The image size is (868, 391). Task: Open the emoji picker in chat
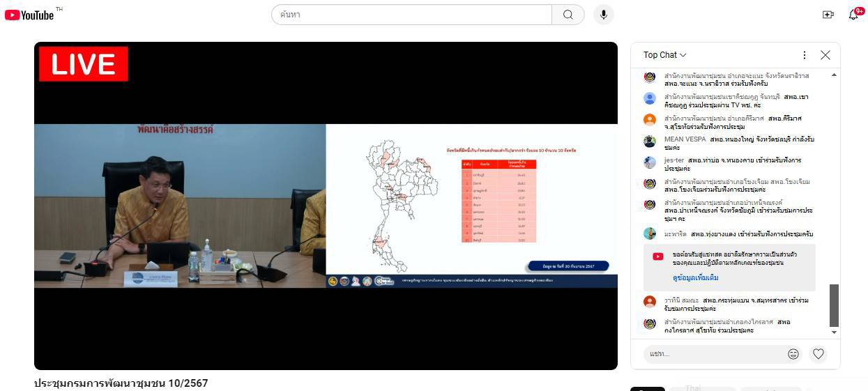click(x=793, y=354)
